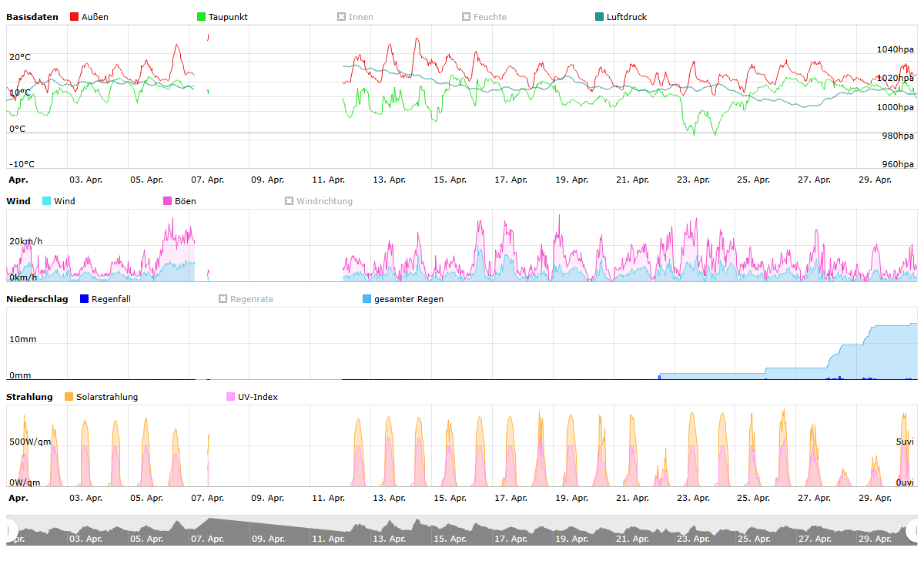924x578 pixels.
Task: Click the Strahlung section heading
Action: [29, 397]
